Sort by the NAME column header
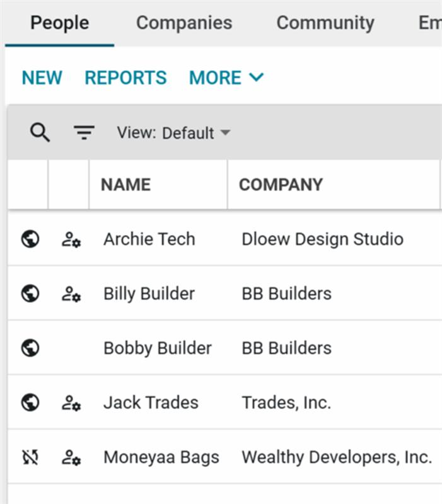Image resolution: width=442 pixels, height=504 pixels. [125, 185]
